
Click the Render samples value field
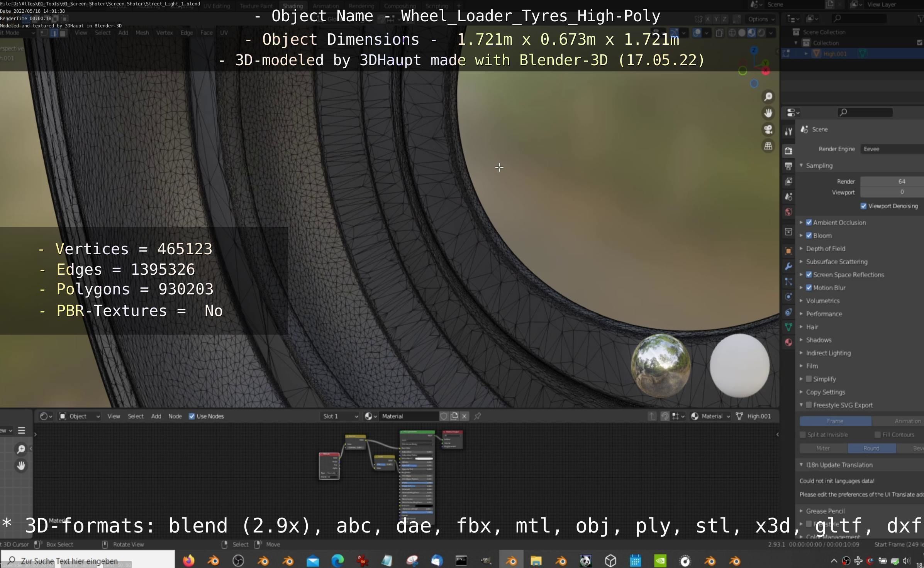892,181
